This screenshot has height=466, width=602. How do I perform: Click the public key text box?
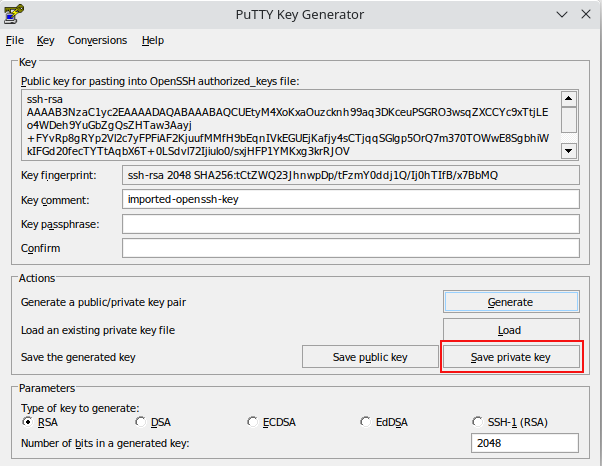[x=291, y=125]
